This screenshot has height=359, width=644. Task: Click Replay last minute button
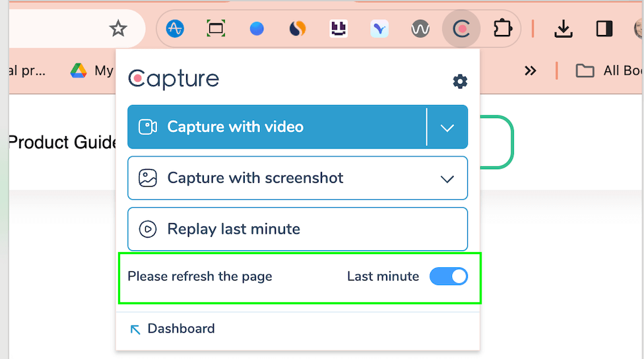297,229
